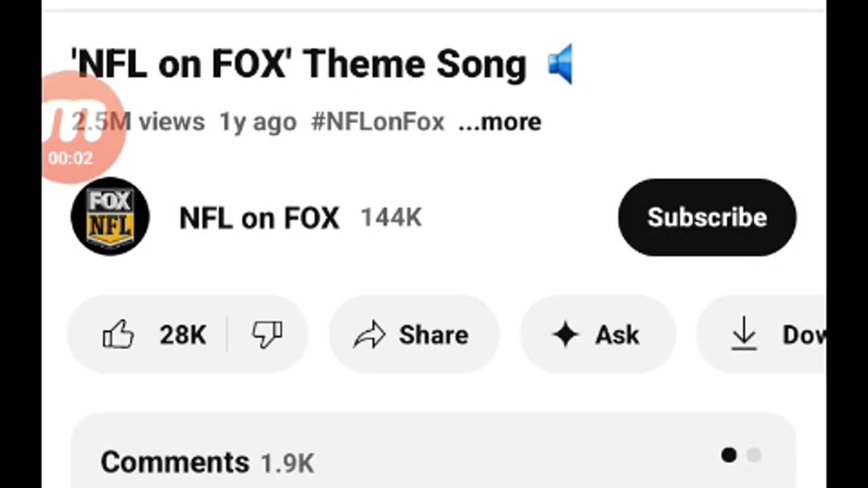Subscribe to the NFL on FOX channel
Image resolution: width=868 pixels, height=488 pixels.
(x=707, y=218)
